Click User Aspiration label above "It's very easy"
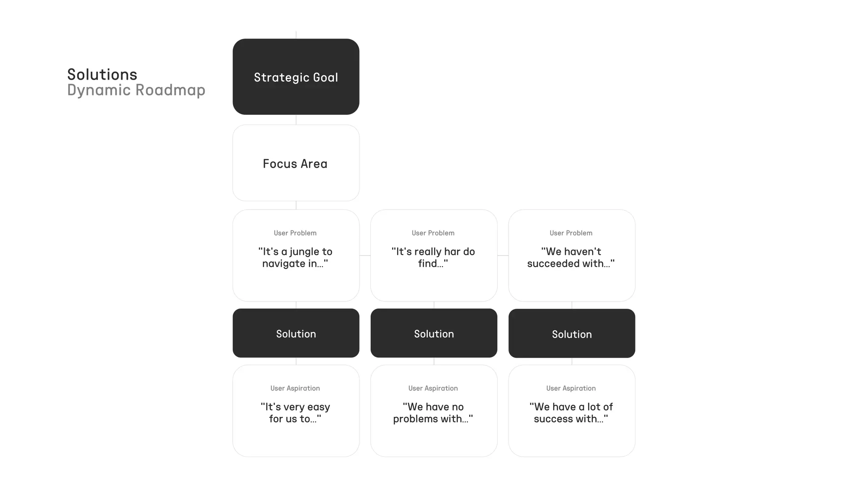Viewport: 868px width, 488px height. click(x=295, y=388)
